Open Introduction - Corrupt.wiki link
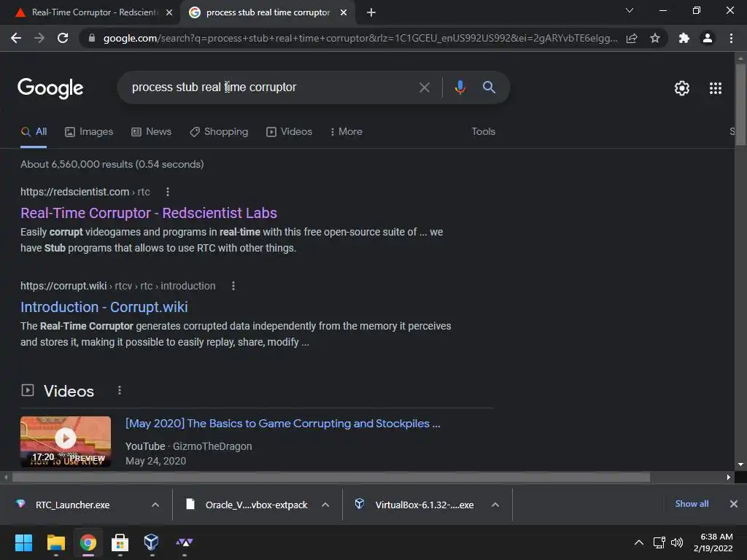Image resolution: width=747 pixels, height=560 pixels. coord(104,307)
